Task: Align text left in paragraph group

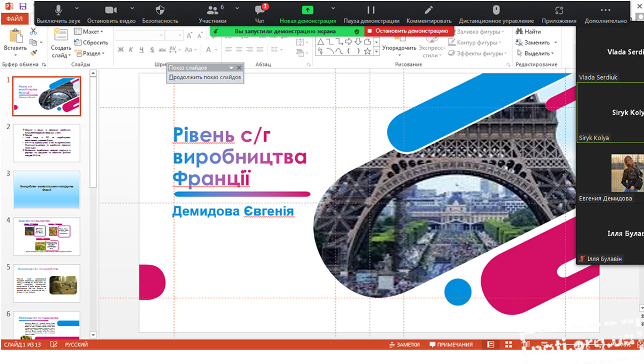Action: pos(228,50)
